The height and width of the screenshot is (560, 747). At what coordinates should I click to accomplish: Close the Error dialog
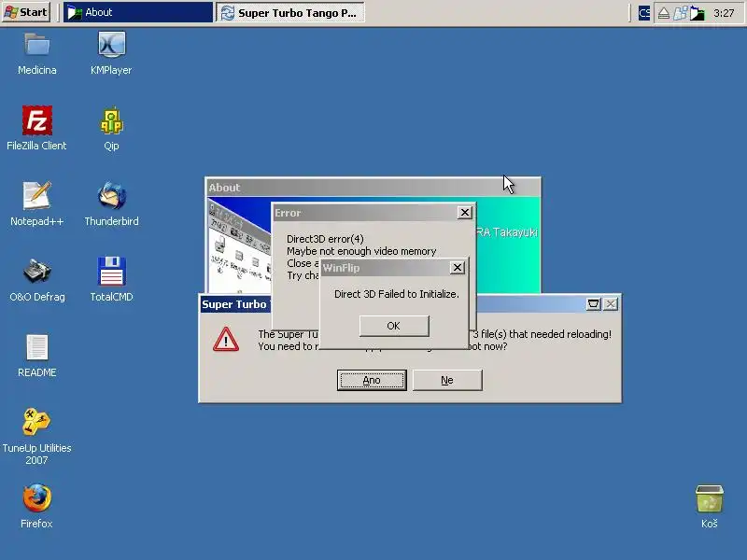464,213
